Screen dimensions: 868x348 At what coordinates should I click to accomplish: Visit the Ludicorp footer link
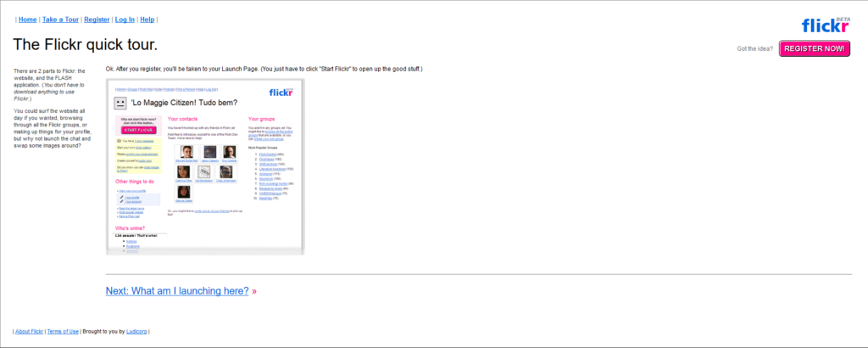(136, 331)
